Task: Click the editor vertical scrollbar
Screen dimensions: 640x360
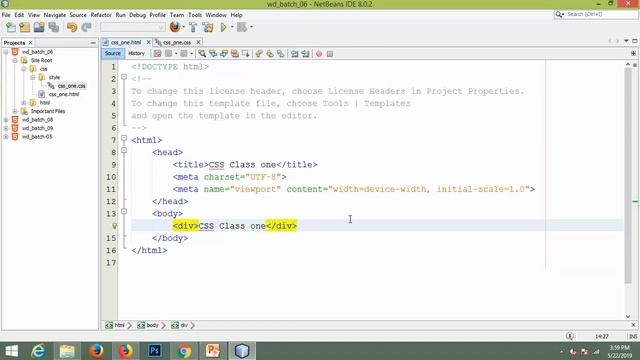Action: click(628, 176)
